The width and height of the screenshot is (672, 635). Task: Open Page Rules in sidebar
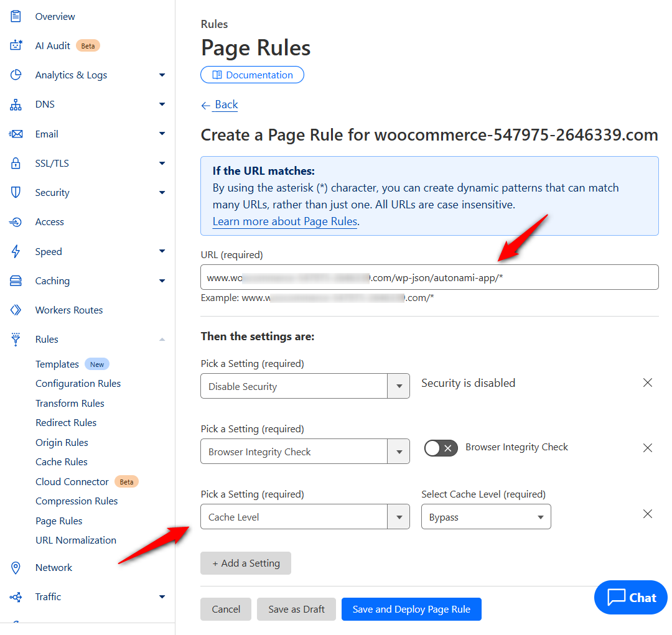pos(58,521)
